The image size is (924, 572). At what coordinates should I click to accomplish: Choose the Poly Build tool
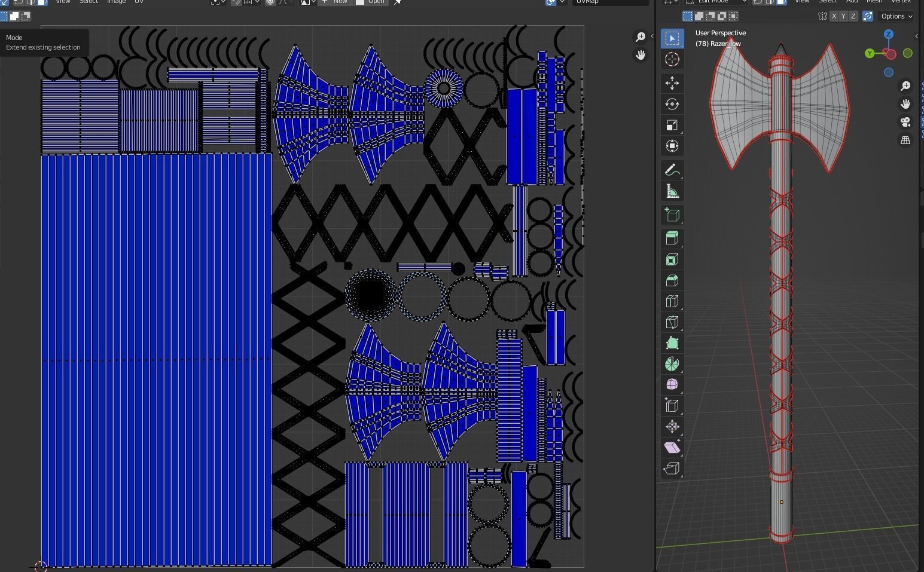[x=672, y=343]
